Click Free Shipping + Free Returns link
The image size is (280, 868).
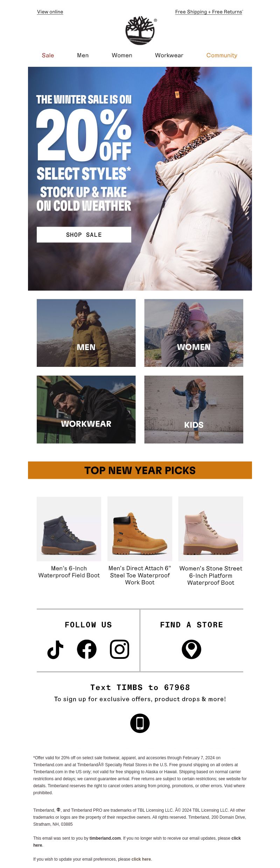(x=209, y=12)
